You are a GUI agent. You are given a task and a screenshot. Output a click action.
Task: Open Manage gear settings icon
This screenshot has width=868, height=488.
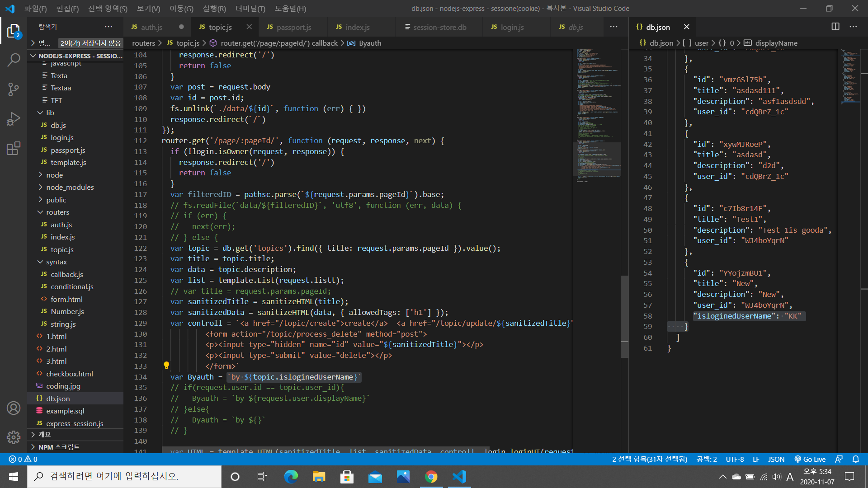pos(14,437)
